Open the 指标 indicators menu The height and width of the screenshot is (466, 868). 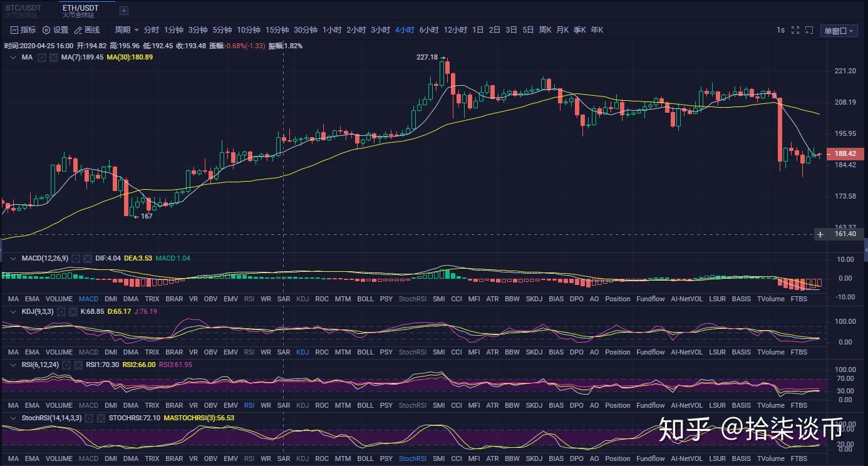click(23, 30)
